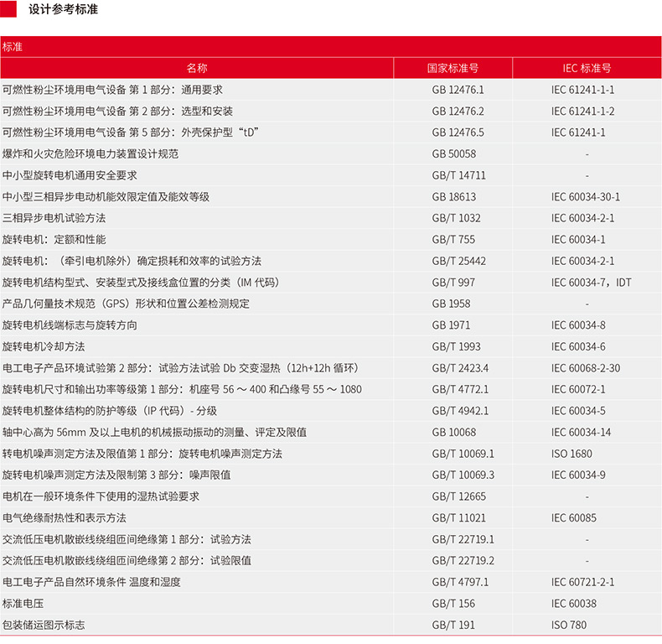Select the GB 1971 standard number

pos(451,325)
